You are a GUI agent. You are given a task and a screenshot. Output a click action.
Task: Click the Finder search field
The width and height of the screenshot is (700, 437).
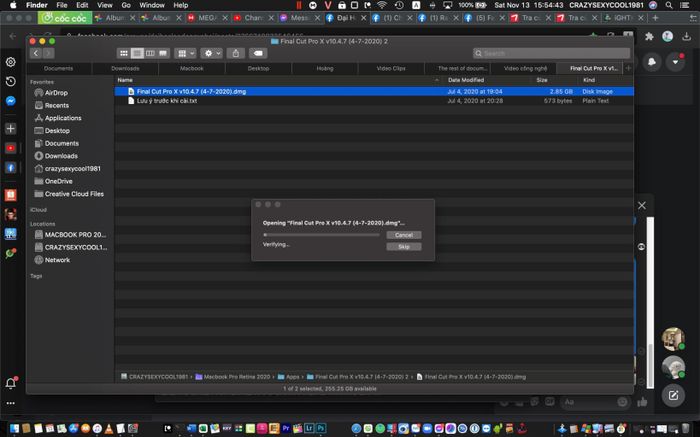(x=551, y=53)
